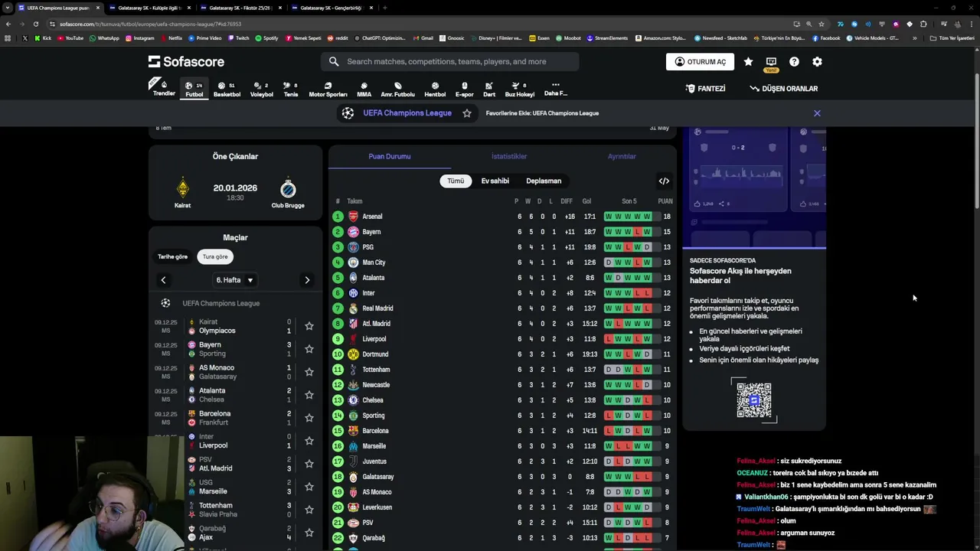Expand the 6. Hafta round dropdown

pos(235,280)
